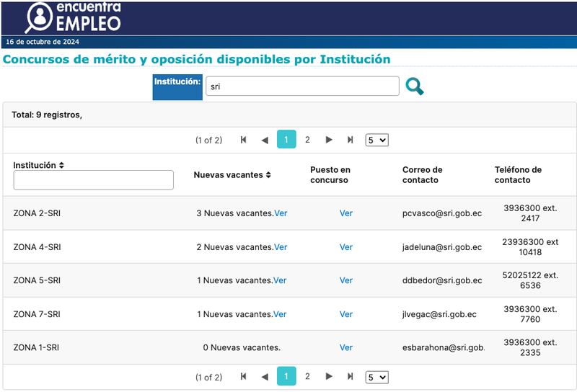
Task: Select page 2 in top paginator
Action: coord(307,140)
